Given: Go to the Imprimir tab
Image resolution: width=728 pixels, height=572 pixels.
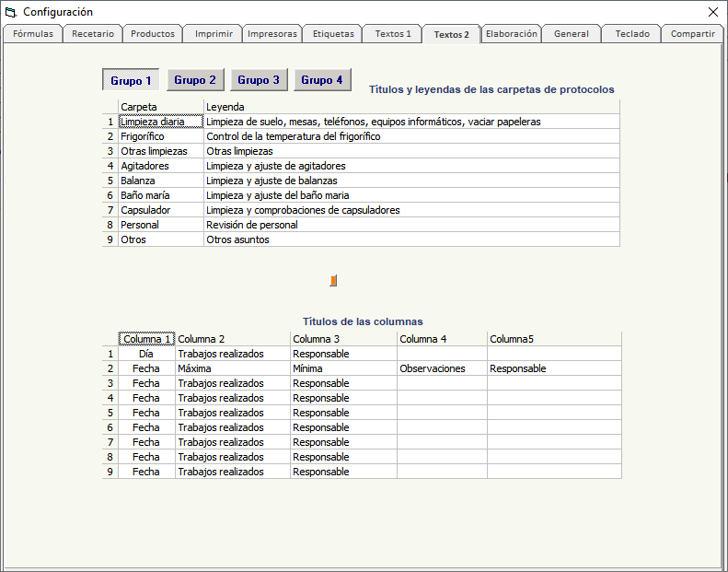Looking at the screenshot, I should point(214,34).
